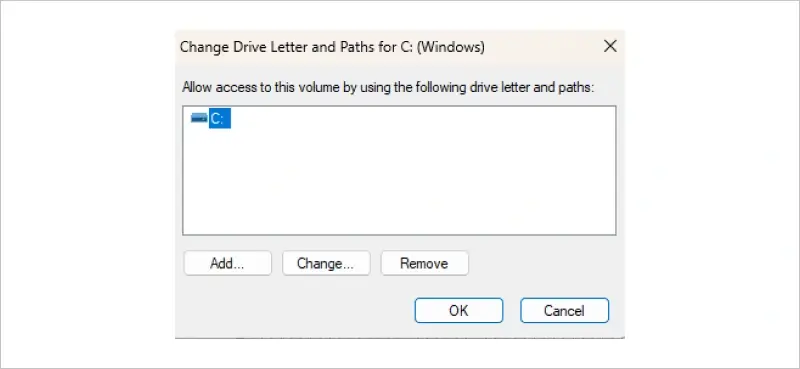The height and width of the screenshot is (369, 800).
Task: Dismiss the dialog using Cancel
Action: (x=564, y=310)
